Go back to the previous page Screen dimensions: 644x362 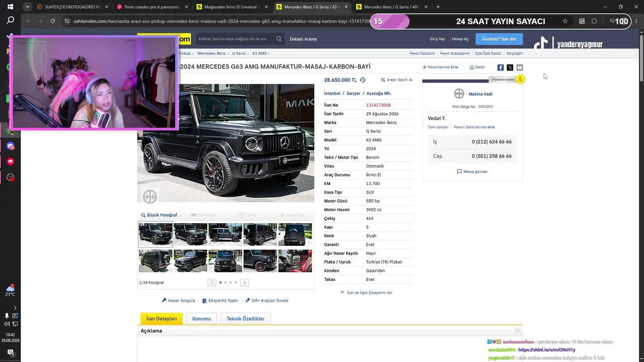28,21
